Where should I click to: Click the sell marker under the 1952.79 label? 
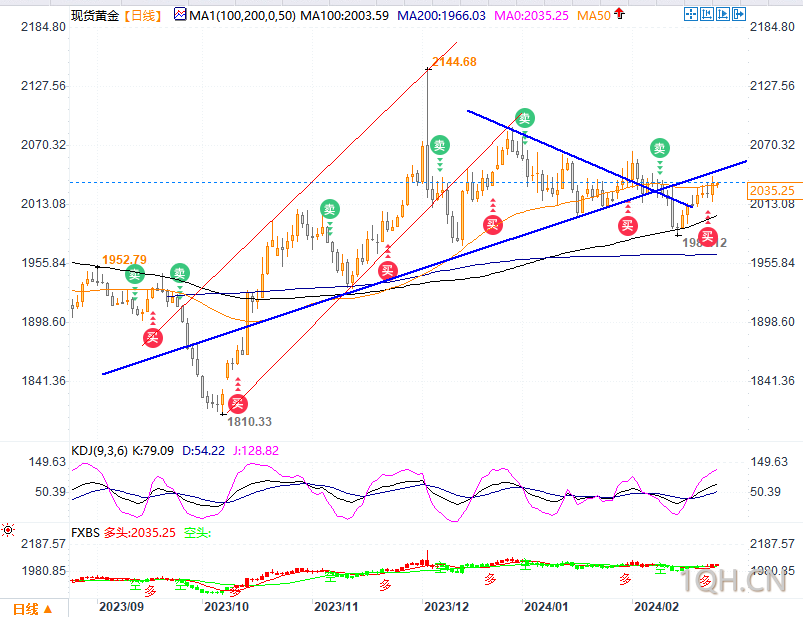(x=135, y=274)
